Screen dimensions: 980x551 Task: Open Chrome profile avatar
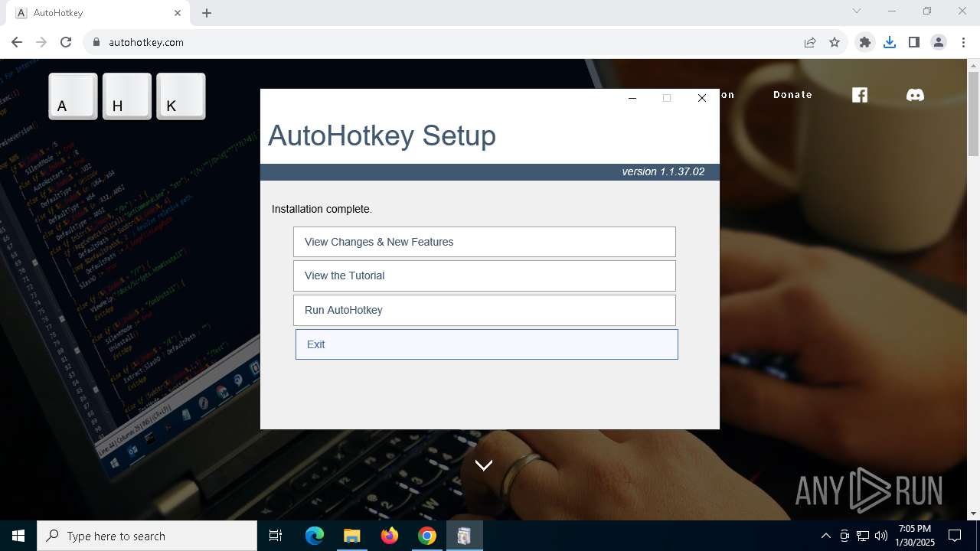coord(939,42)
